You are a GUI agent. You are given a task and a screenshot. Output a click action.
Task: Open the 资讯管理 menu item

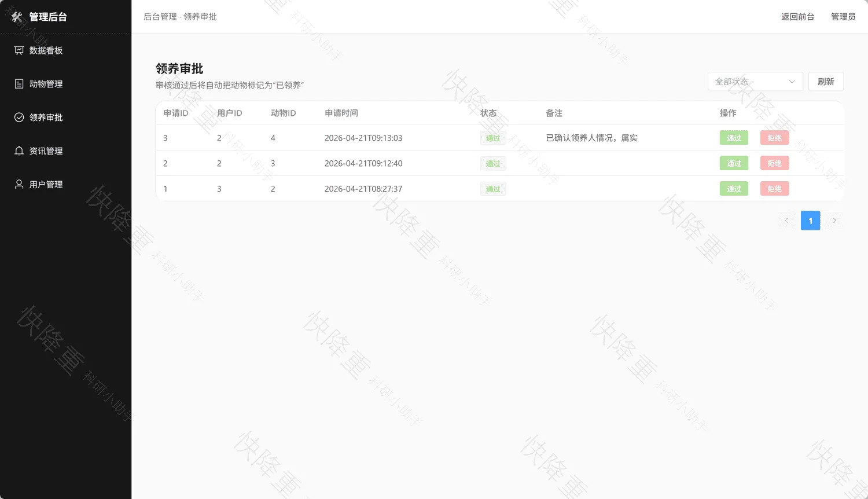(x=65, y=151)
